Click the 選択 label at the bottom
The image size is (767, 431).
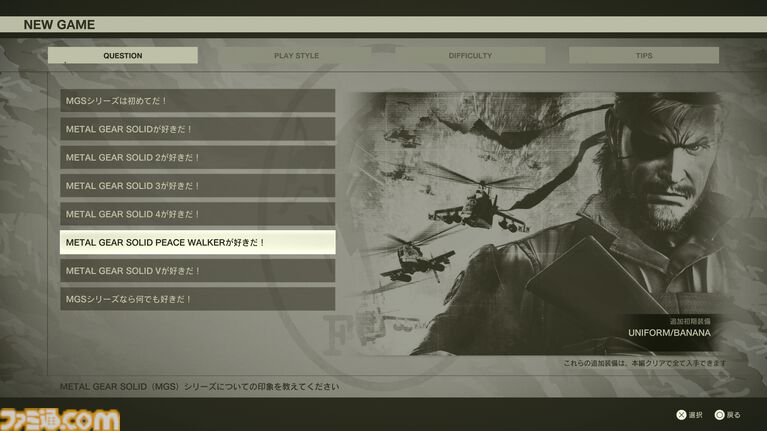(696, 415)
